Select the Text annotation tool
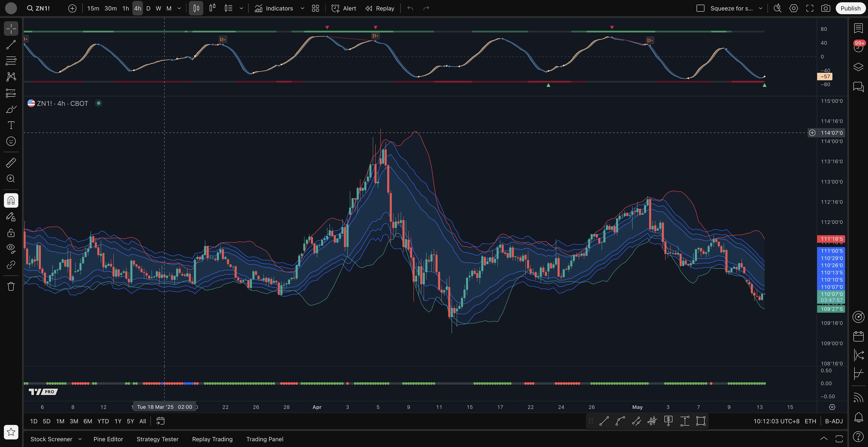This screenshot has width=868, height=447. tap(11, 125)
